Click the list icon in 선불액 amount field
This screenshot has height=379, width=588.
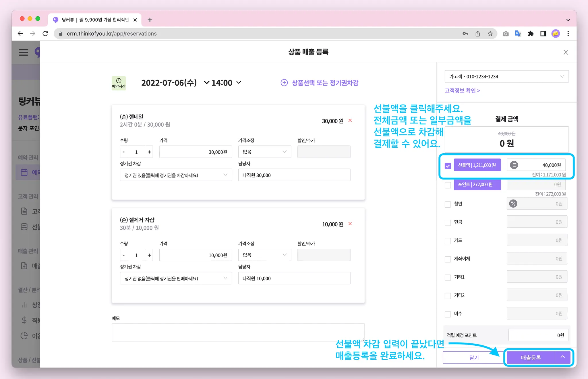click(x=514, y=165)
